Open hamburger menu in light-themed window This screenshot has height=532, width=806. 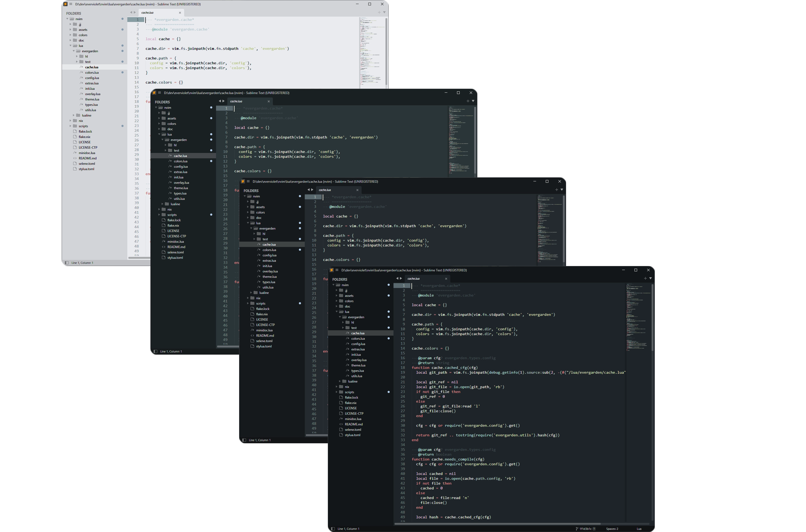click(x=70, y=4)
